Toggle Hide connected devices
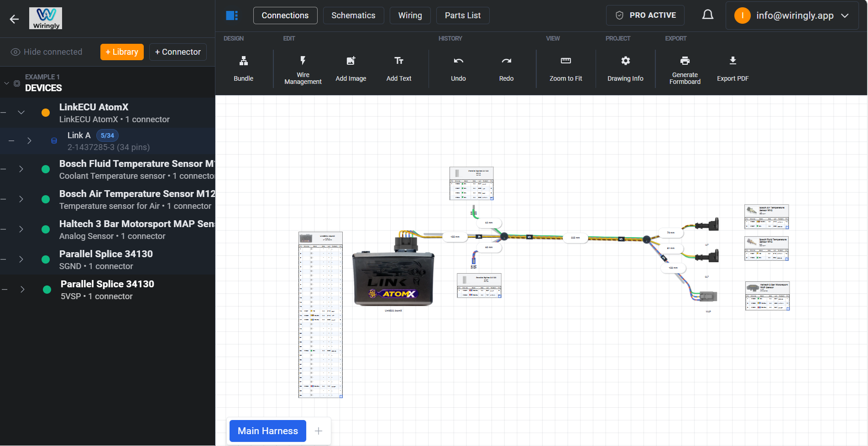This screenshot has width=868, height=446. 47,52
